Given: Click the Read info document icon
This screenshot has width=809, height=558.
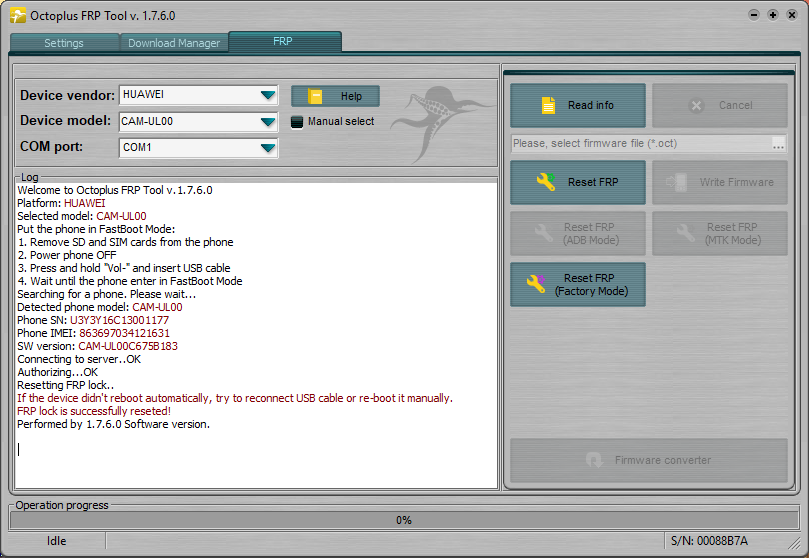Looking at the screenshot, I should [548, 105].
